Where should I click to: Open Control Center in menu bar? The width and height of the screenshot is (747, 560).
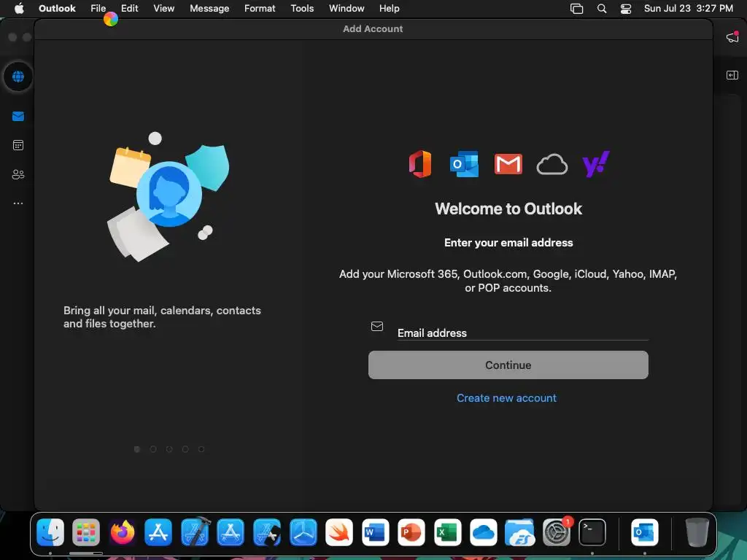[625, 9]
